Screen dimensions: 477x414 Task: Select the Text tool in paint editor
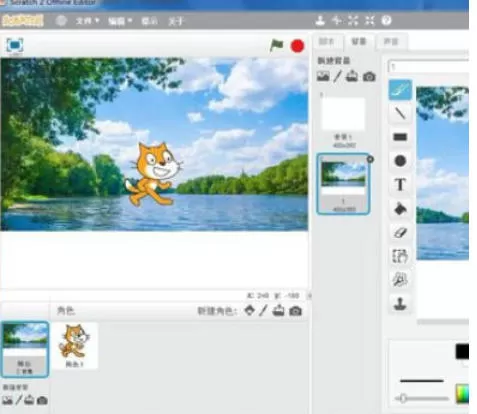400,185
